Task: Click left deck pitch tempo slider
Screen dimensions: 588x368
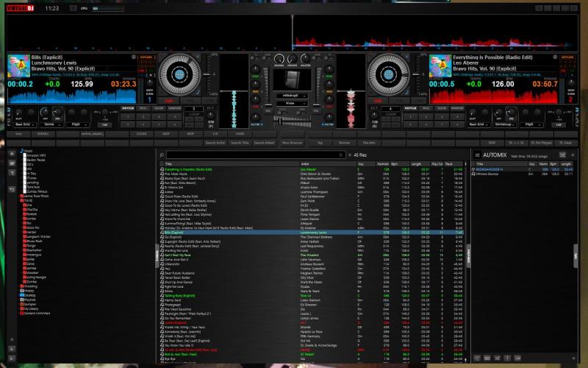Action: [207, 74]
